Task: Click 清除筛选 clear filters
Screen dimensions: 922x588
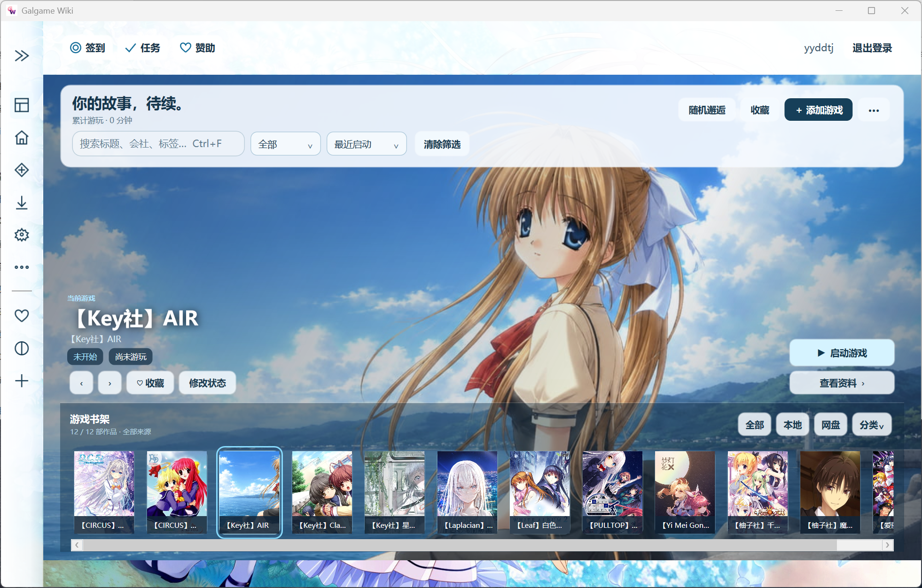Action: (442, 144)
